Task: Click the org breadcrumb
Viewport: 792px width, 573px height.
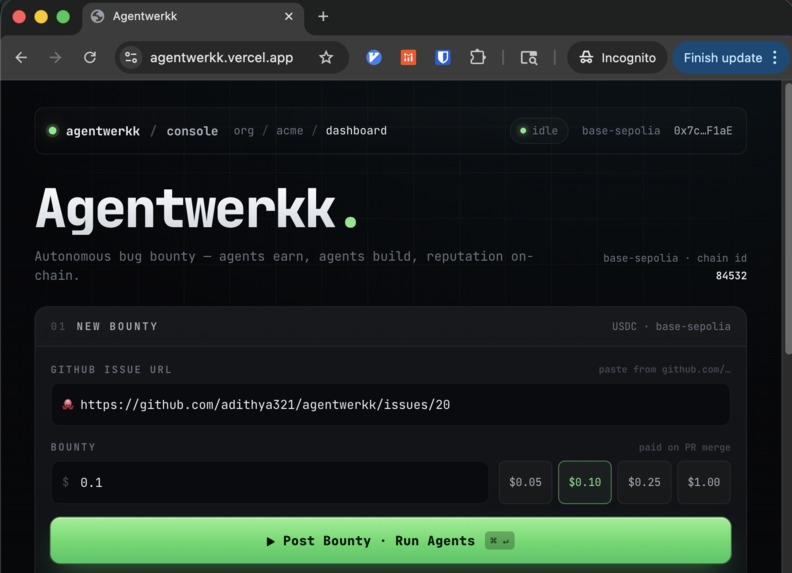Action: 243,131
